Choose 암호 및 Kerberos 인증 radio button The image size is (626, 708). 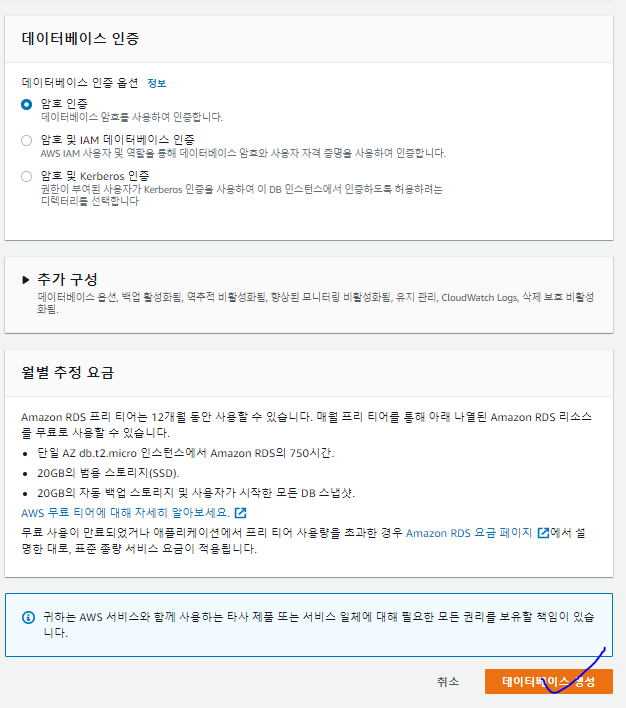[x=27, y=177]
